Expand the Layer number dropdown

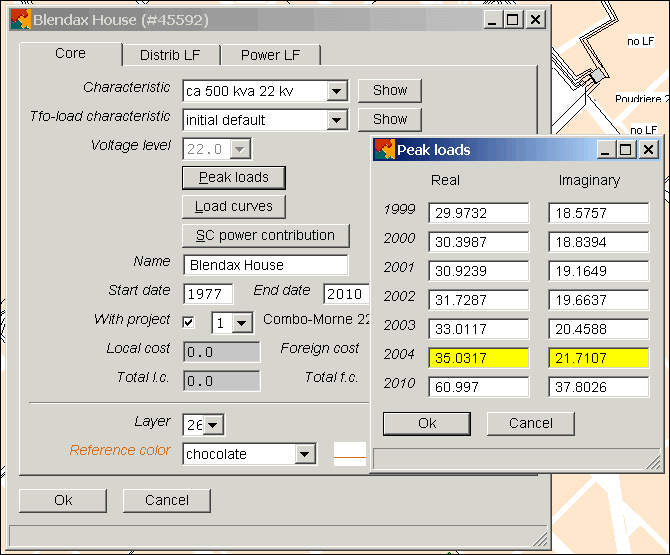point(213,425)
